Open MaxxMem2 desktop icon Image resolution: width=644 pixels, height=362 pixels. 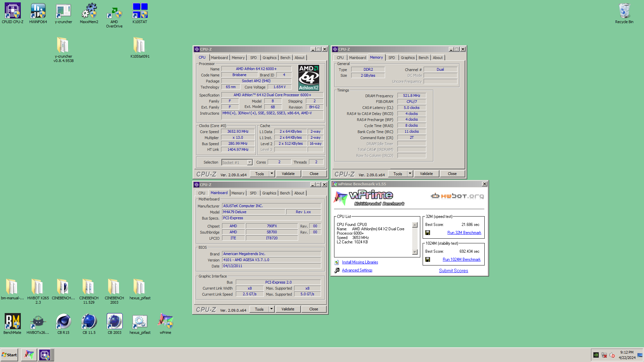click(x=89, y=13)
